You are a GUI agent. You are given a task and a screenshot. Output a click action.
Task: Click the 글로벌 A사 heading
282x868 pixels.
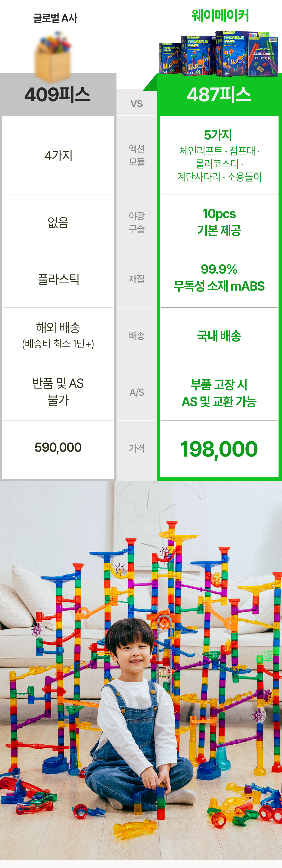tap(55, 18)
